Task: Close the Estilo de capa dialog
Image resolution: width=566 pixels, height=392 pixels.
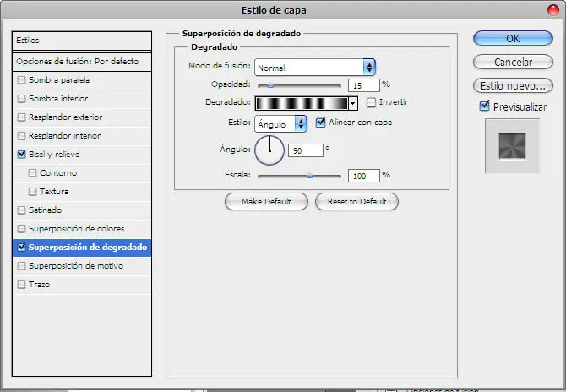Action: [553, 10]
